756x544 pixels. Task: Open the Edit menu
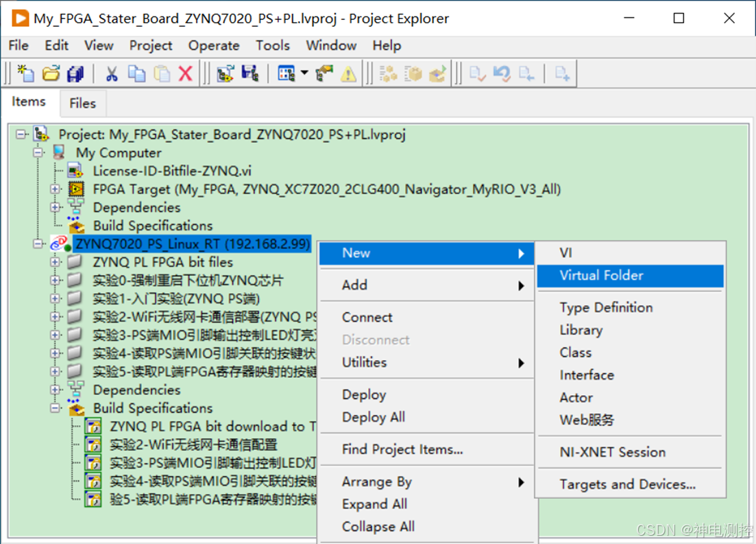coord(56,45)
